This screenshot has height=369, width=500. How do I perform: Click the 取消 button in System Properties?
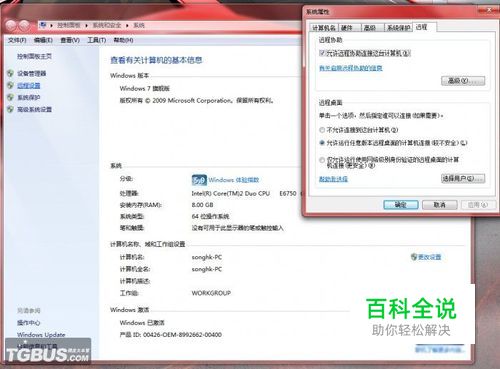point(439,205)
